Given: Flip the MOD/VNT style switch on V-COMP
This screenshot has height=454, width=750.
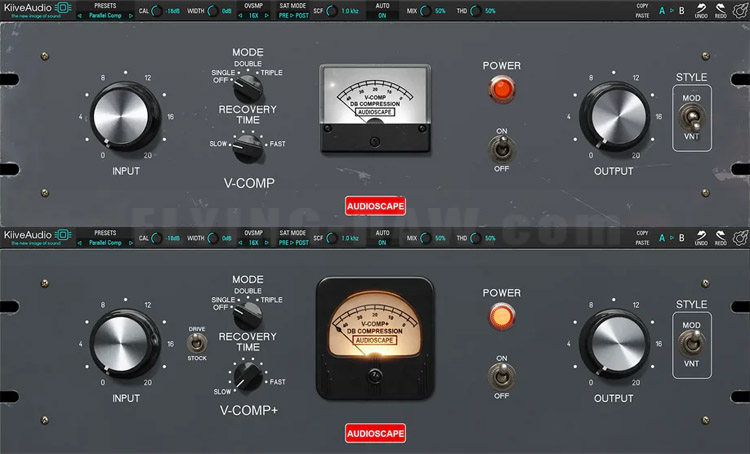Looking at the screenshot, I should [x=692, y=117].
